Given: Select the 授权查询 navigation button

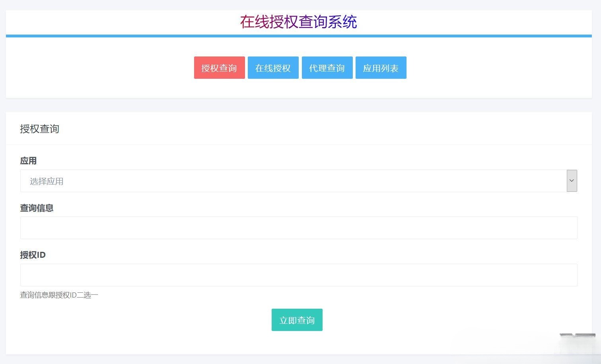Looking at the screenshot, I should (x=219, y=68).
